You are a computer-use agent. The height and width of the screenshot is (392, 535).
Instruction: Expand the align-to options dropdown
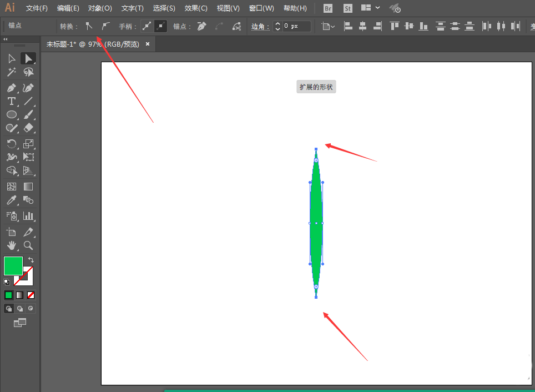pos(329,26)
